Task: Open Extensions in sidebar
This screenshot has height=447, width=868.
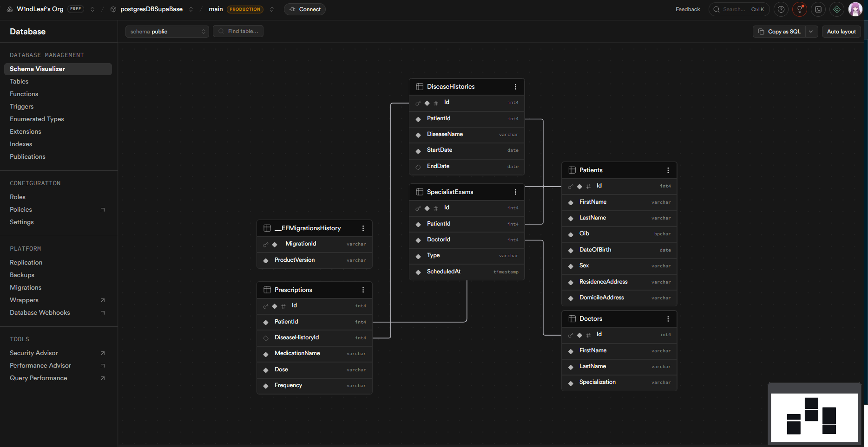Action: click(26, 132)
